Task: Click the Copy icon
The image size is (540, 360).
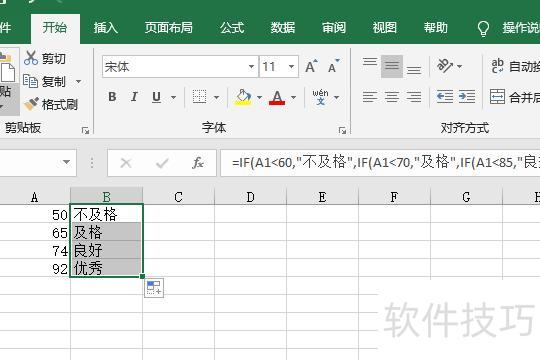Action: coord(31,81)
